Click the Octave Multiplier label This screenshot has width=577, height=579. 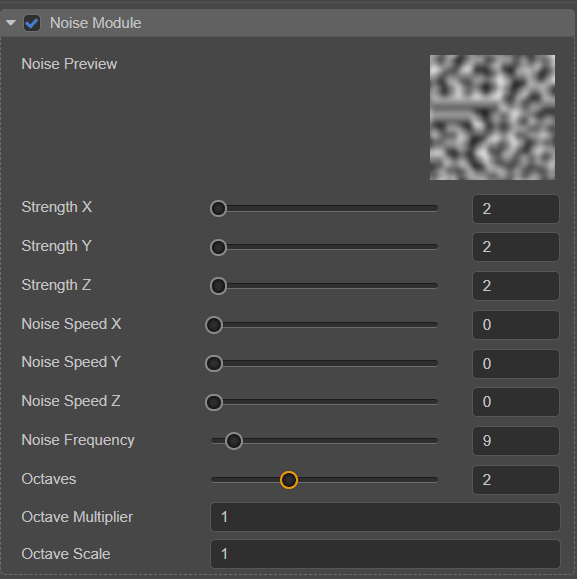(77, 517)
